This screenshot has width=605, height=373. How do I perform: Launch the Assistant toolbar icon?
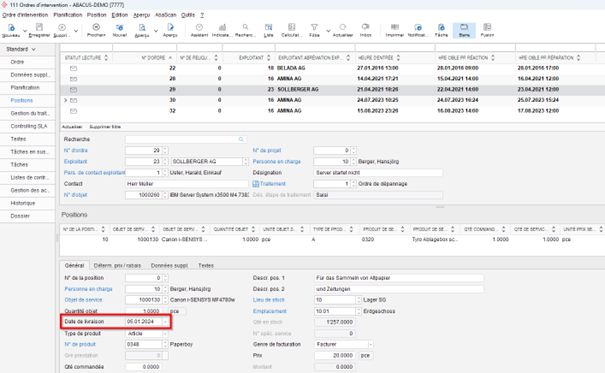tap(199, 27)
